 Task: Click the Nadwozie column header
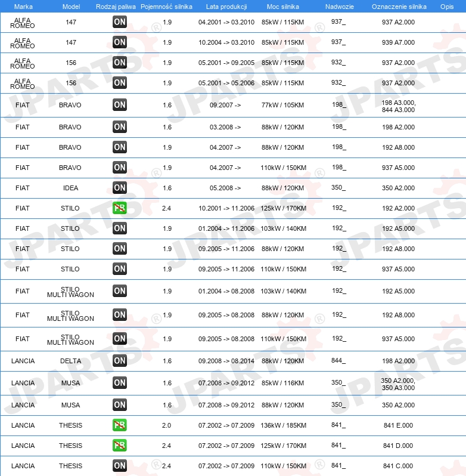coord(340,7)
